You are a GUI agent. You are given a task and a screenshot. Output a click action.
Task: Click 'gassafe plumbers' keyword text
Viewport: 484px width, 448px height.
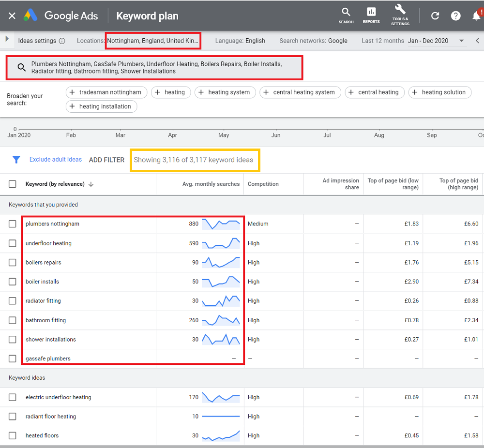[x=48, y=359]
